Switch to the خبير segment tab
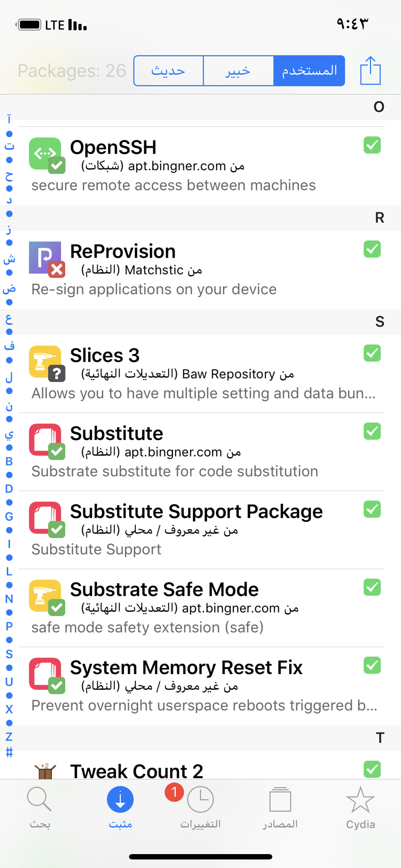 [238, 71]
